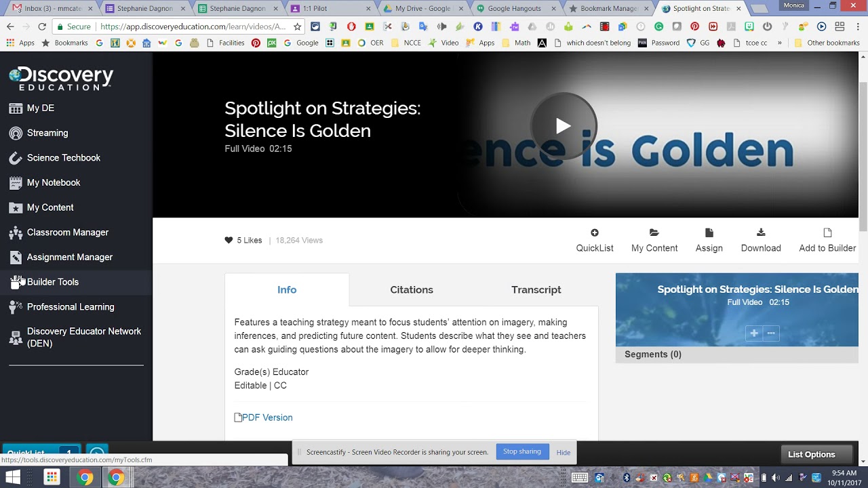The image size is (868, 488).
Task: Open the Math bookmark folder
Action: pos(516,43)
